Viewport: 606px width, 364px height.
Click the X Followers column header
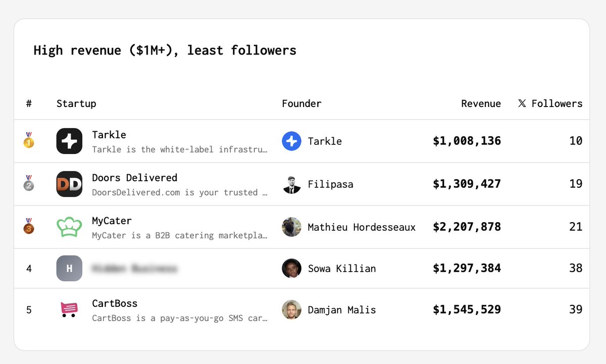550,103
